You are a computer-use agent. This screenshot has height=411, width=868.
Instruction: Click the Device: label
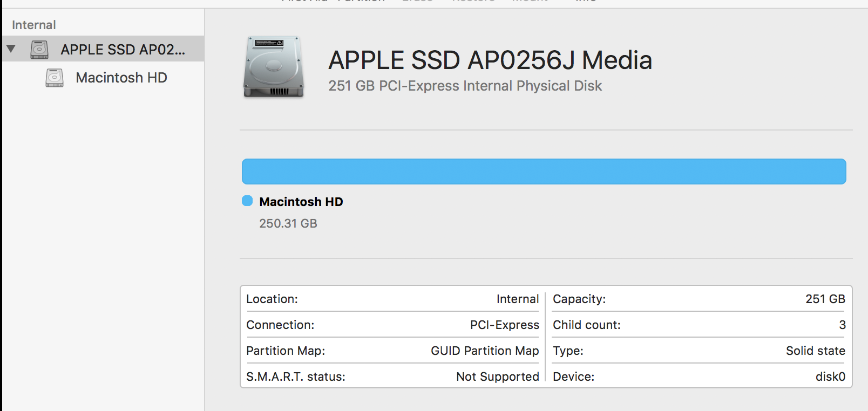[573, 376]
